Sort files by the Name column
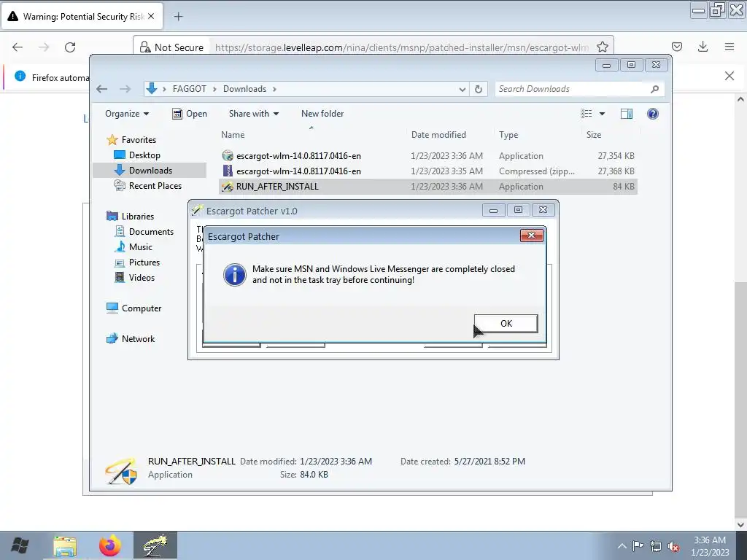The image size is (747, 560). [x=312, y=135]
